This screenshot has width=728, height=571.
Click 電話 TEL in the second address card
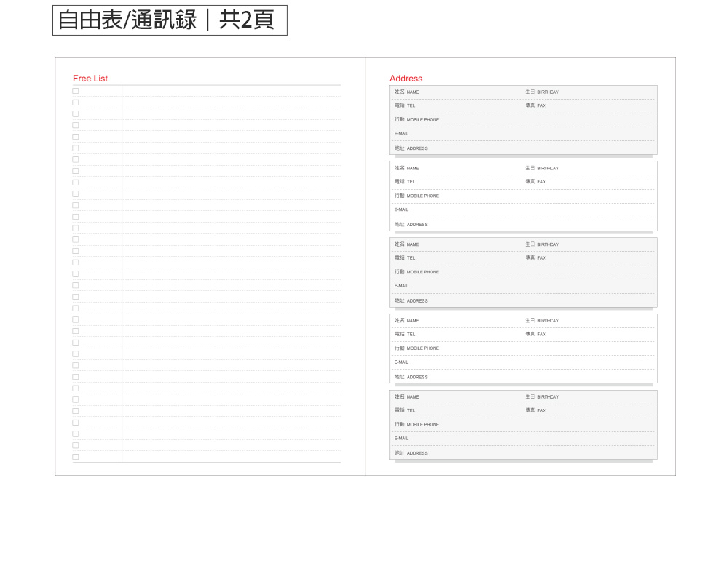(x=405, y=182)
